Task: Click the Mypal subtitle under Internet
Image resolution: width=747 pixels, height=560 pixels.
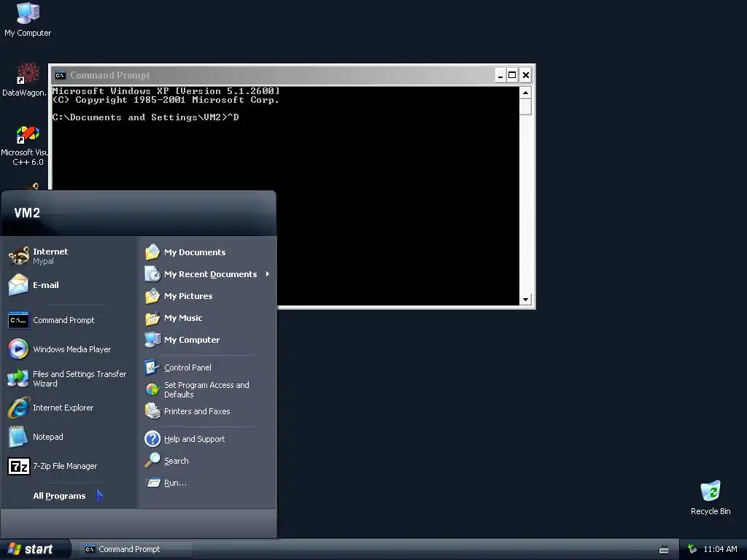Action: click(43, 261)
